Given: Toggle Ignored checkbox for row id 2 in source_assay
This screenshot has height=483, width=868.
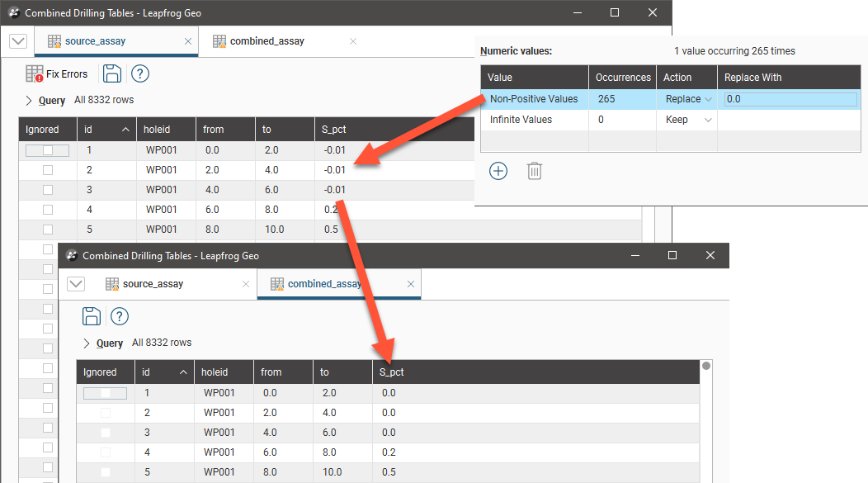Looking at the screenshot, I should (48, 170).
